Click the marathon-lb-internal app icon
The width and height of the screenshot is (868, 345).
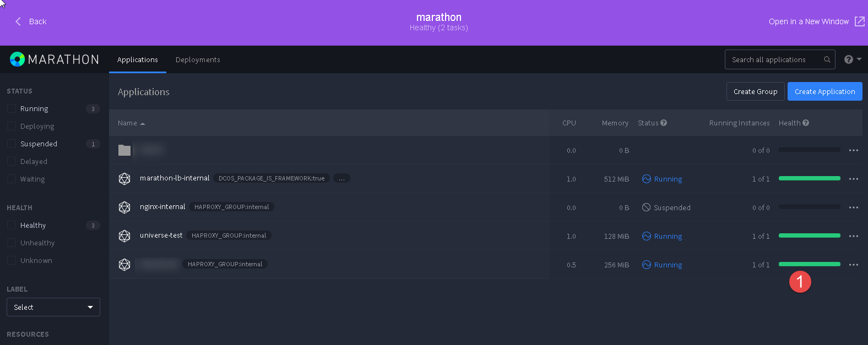124,179
